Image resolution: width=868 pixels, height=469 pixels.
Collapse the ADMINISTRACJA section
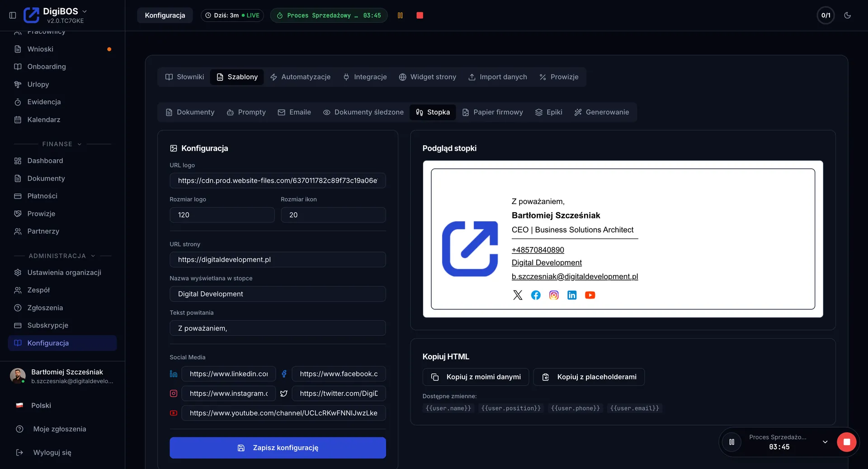(62, 256)
